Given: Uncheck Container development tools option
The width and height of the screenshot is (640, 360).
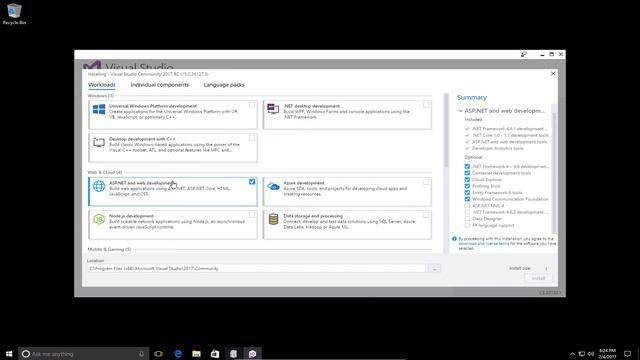Looking at the screenshot, I should (x=467, y=173).
